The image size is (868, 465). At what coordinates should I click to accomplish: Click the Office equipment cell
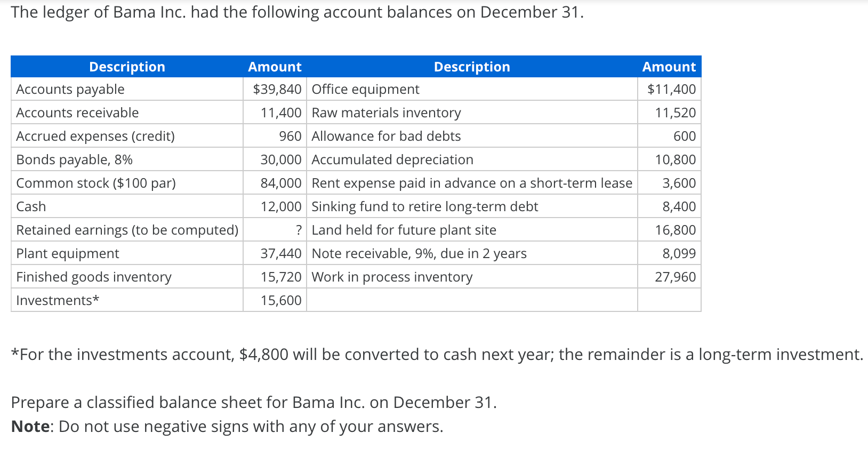[366, 89]
